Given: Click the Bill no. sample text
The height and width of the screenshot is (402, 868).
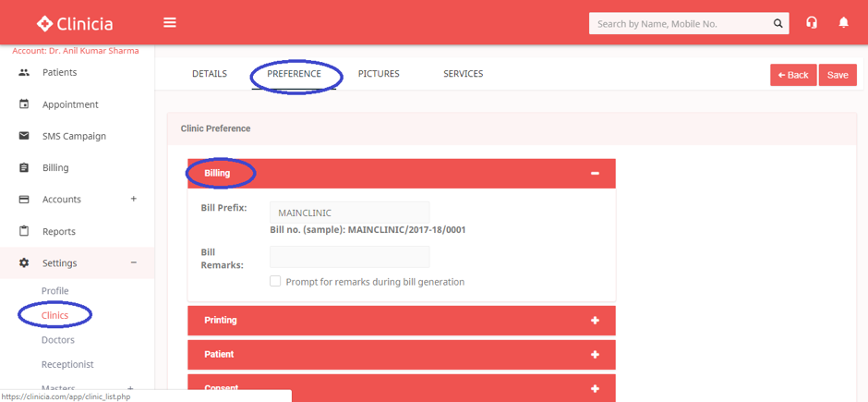Looking at the screenshot, I should tap(368, 230).
